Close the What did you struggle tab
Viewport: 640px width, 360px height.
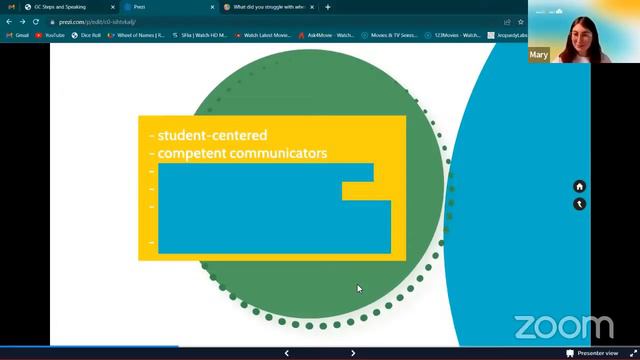312,7
